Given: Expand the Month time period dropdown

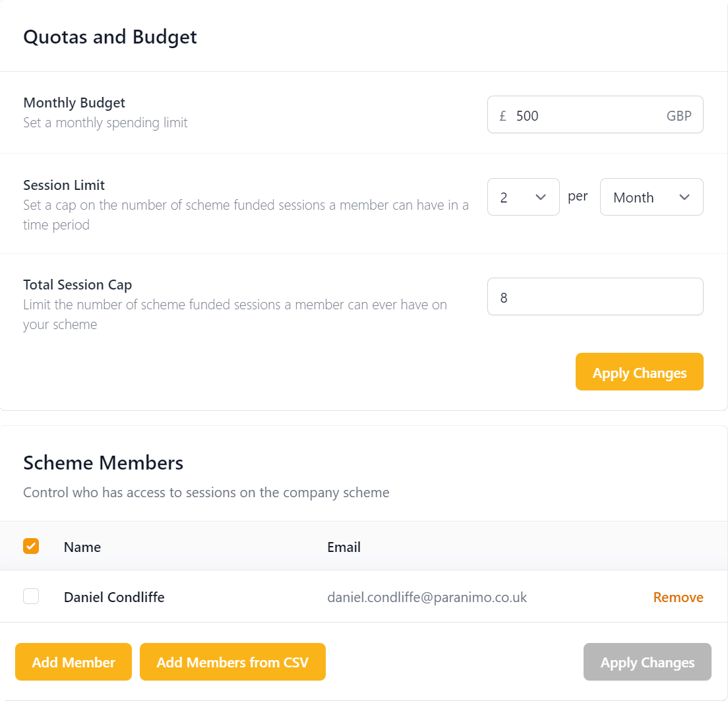Looking at the screenshot, I should (651, 197).
